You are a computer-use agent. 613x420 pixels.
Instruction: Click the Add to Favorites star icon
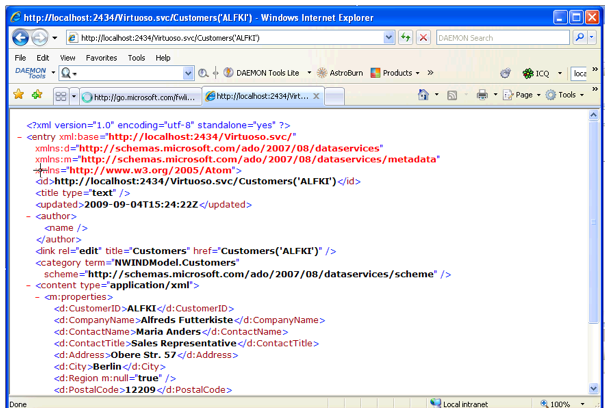tap(37, 94)
